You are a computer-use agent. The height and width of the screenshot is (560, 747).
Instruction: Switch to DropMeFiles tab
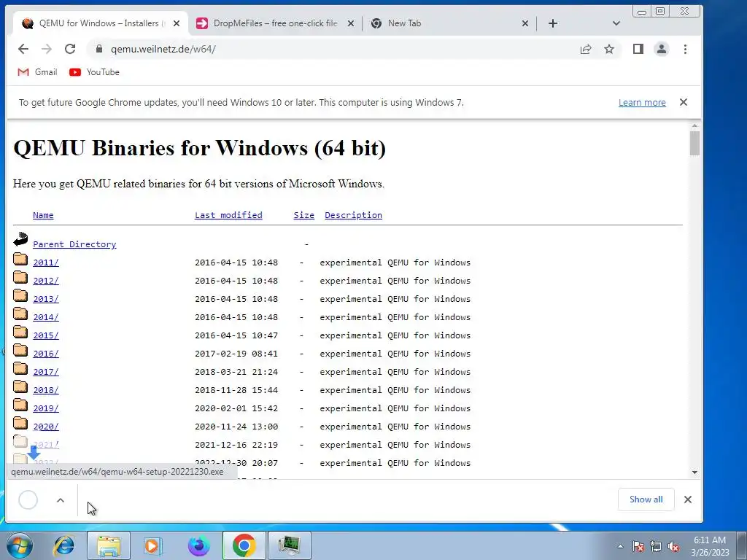274,23
